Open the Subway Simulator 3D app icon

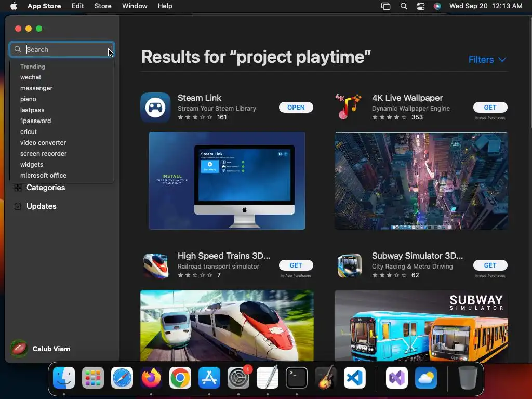click(350, 265)
